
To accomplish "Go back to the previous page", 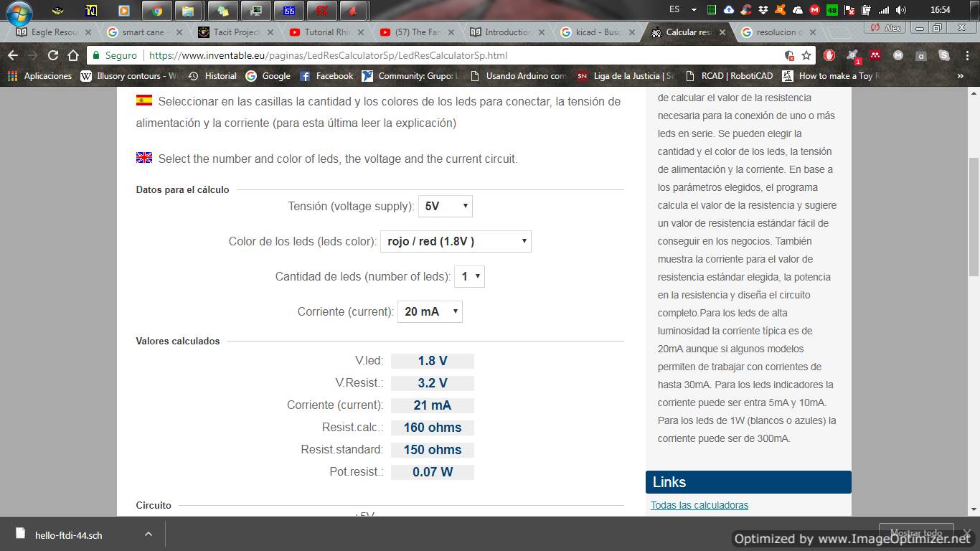I will pos(13,55).
